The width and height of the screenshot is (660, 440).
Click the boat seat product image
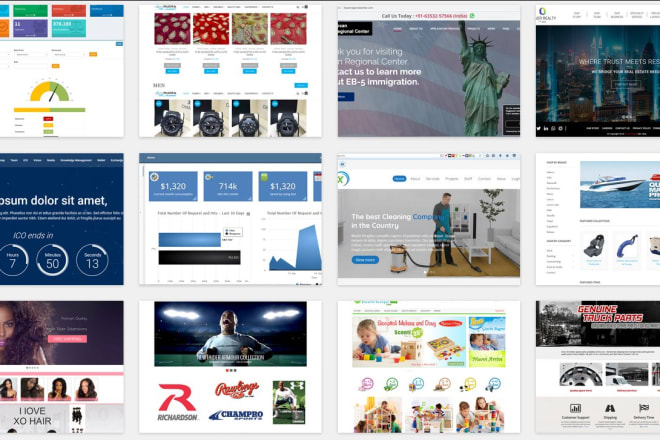click(x=594, y=246)
